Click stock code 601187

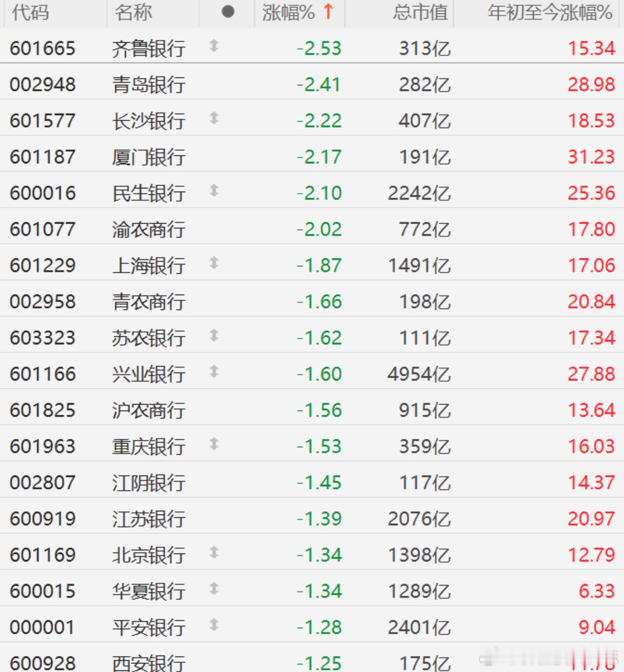43,157
